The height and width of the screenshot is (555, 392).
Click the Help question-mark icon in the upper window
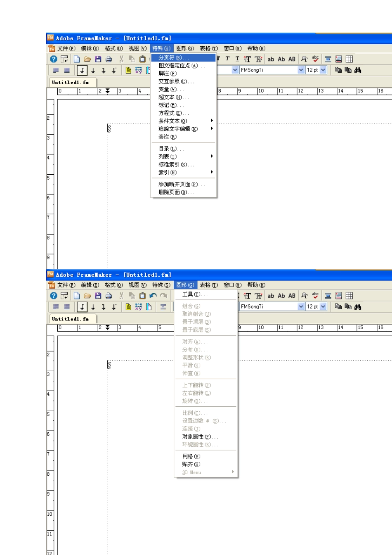tap(54, 59)
